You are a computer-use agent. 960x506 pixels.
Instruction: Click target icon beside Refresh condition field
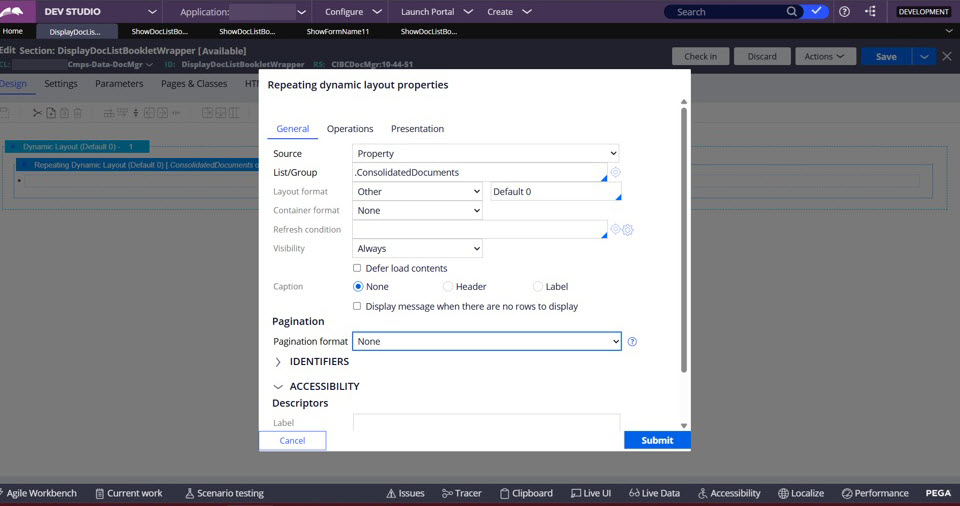615,230
